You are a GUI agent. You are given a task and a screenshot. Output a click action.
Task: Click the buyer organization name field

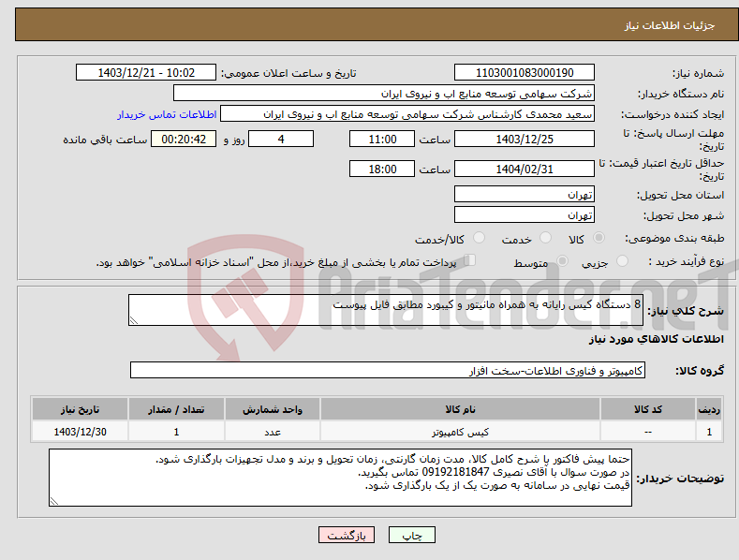pyautogui.click(x=384, y=94)
